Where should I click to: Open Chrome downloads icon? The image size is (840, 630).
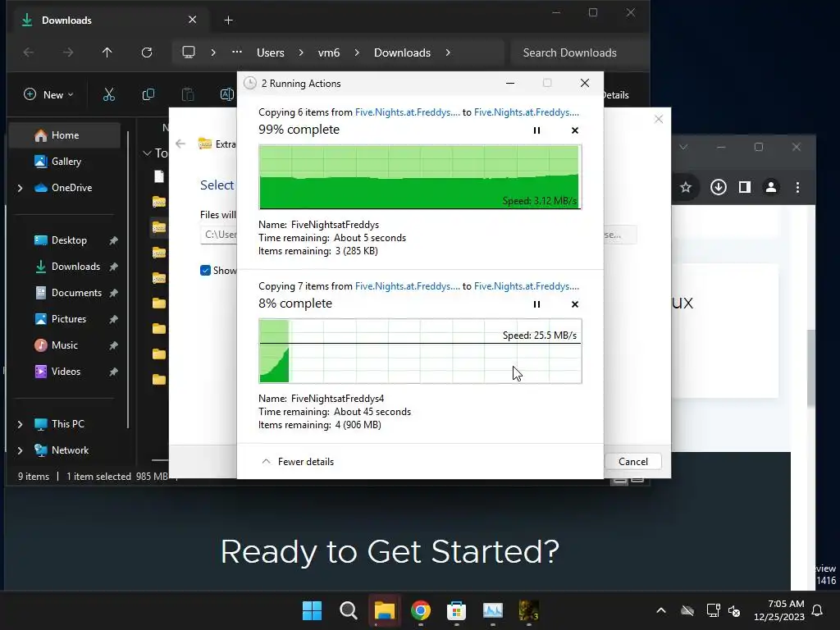[719, 187]
